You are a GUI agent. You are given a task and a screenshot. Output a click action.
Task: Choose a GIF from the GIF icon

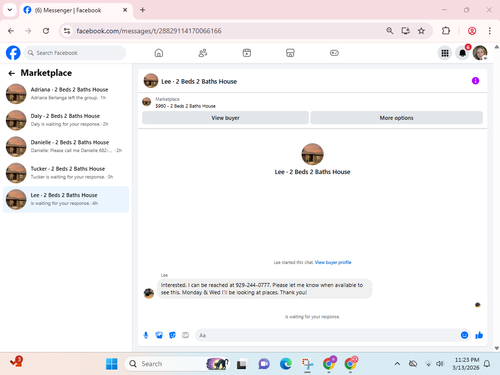(x=185, y=335)
